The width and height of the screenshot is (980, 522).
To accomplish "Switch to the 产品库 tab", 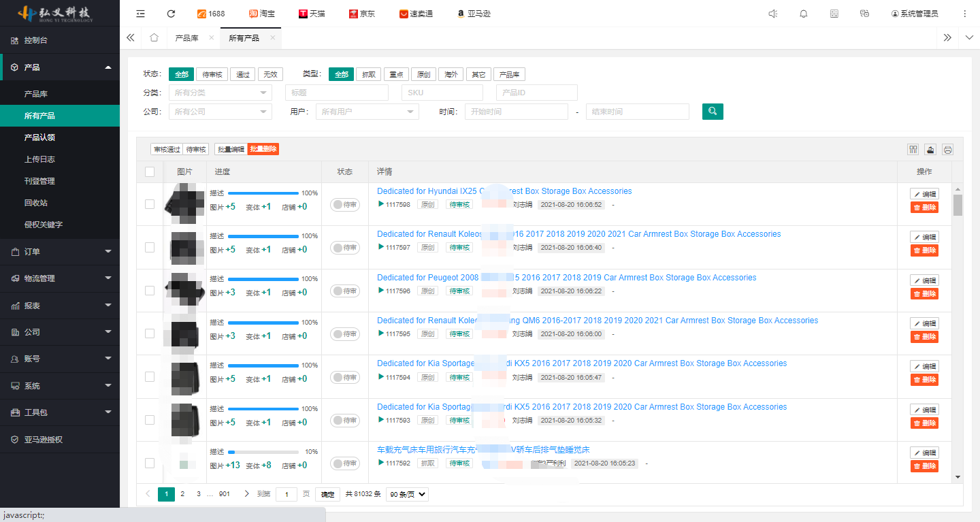I will pyautogui.click(x=186, y=38).
